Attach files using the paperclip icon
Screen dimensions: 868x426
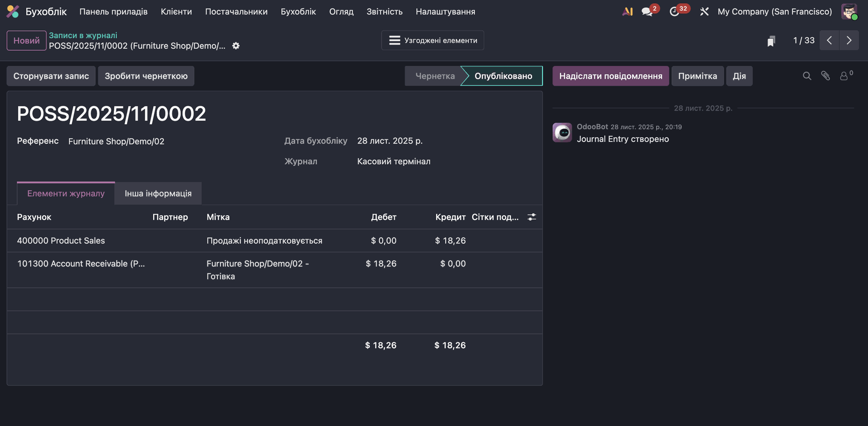tap(826, 76)
